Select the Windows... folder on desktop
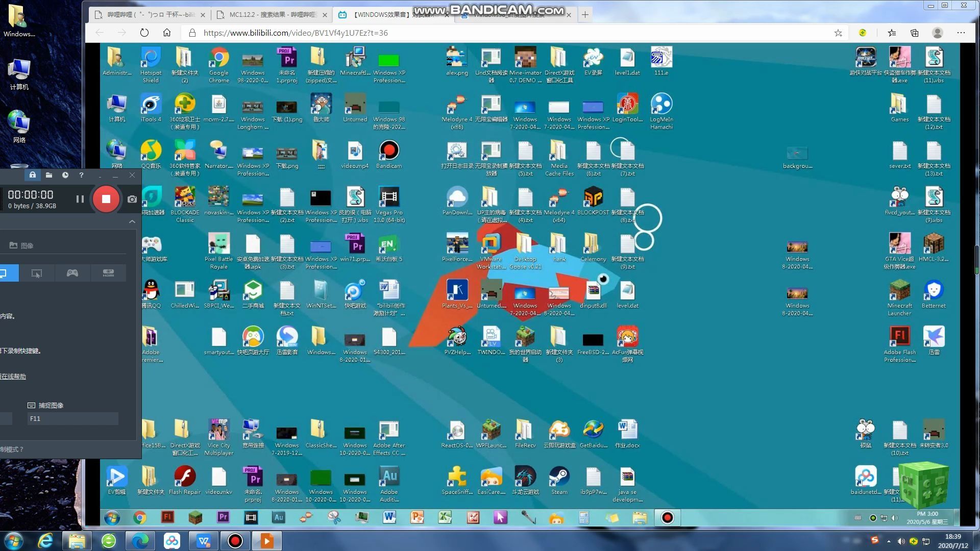 tap(19, 21)
